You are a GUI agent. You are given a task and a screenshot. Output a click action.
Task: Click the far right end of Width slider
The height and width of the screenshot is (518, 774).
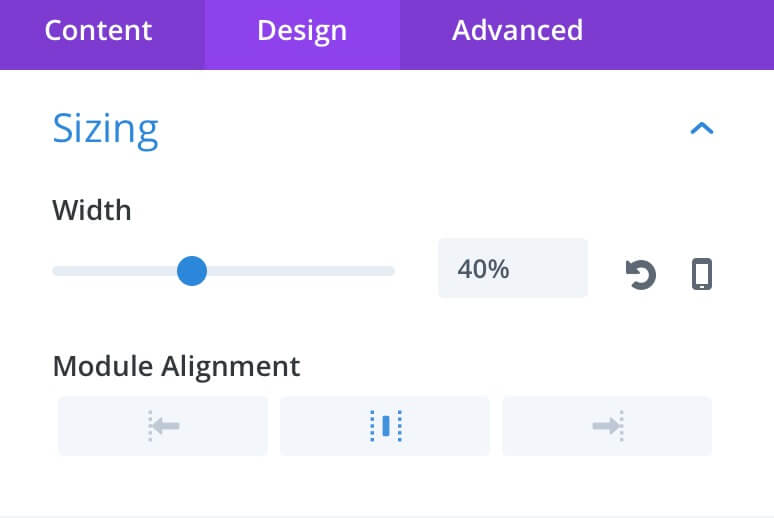tap(391, 271)
